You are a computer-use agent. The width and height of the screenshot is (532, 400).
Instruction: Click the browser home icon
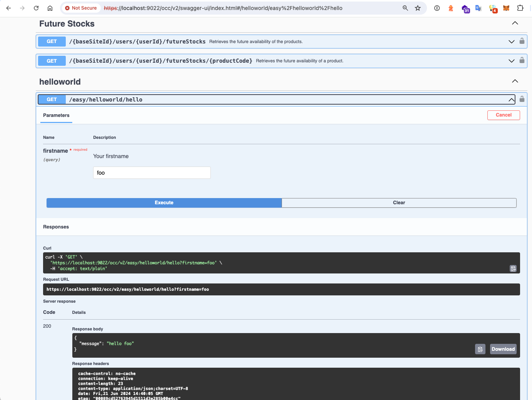[x=50, y=8]
